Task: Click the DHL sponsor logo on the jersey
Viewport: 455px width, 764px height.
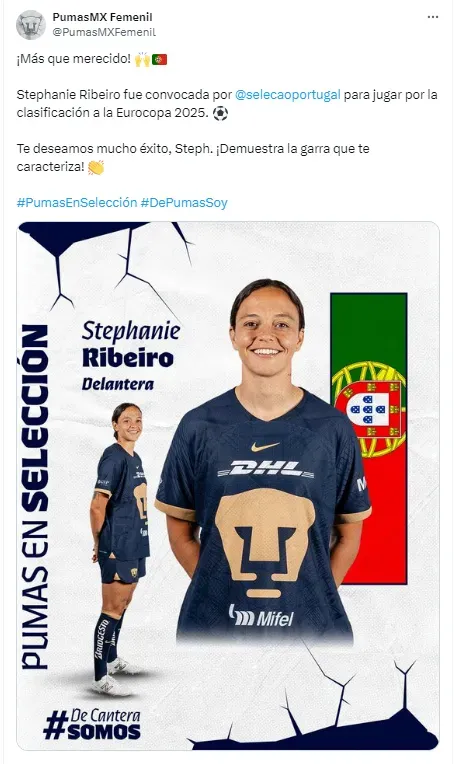Action: point(265,469)
